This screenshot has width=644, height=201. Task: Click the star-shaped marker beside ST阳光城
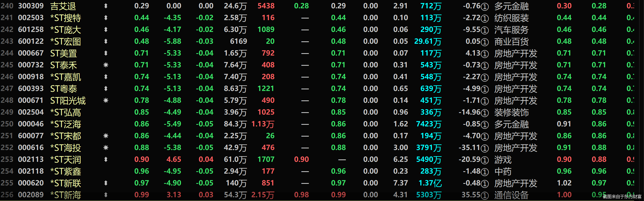pyautogui.click(x=106, y=100)
